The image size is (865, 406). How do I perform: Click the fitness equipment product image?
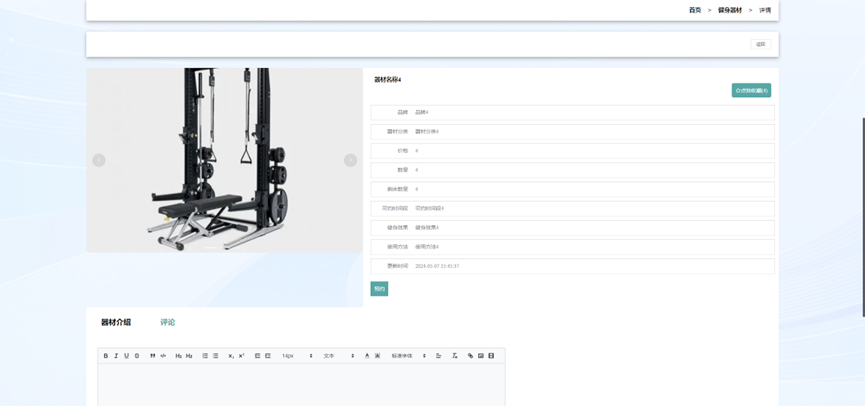pos(225,160)
